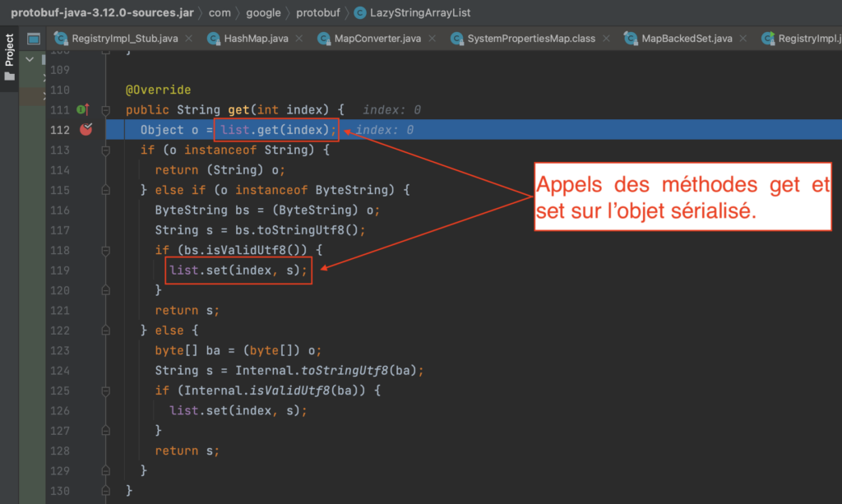Switch to the partially visible RegistryImpl tab
This screenshot has width=842, height=504.
pyautogui.click(x=801, y=39)
